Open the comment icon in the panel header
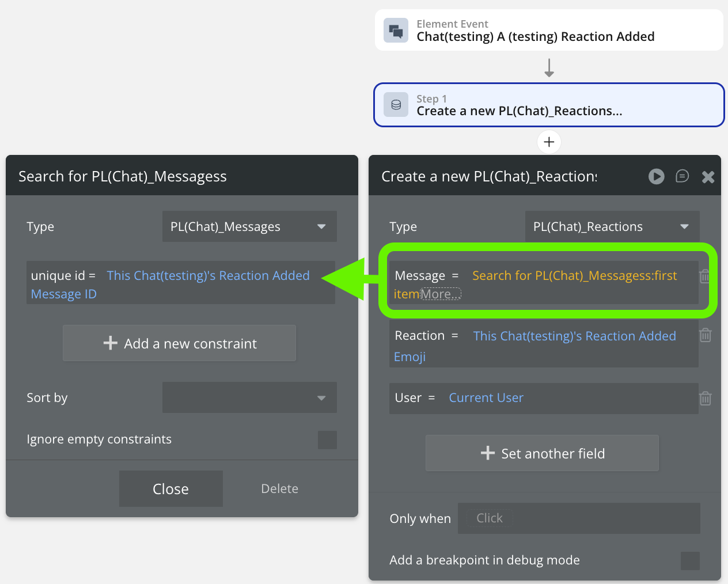 pyautogui.click(x=682, y=176)
